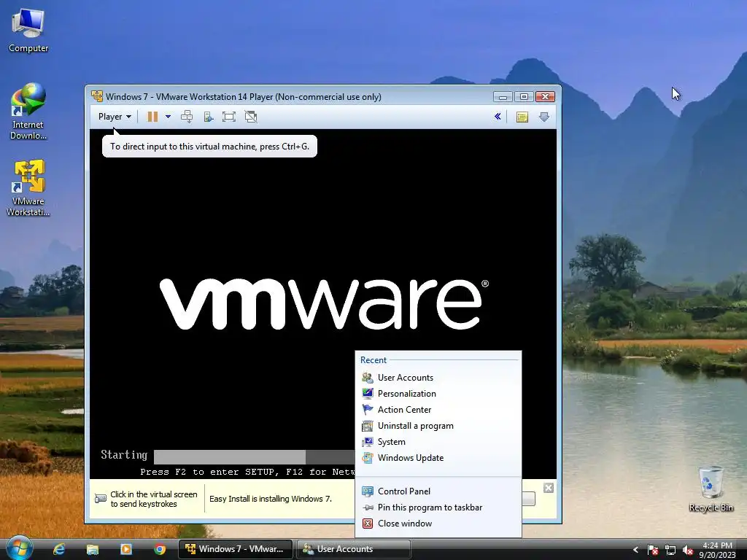Click the double-chevron collapse devices icon

click(x=498, y=117)
